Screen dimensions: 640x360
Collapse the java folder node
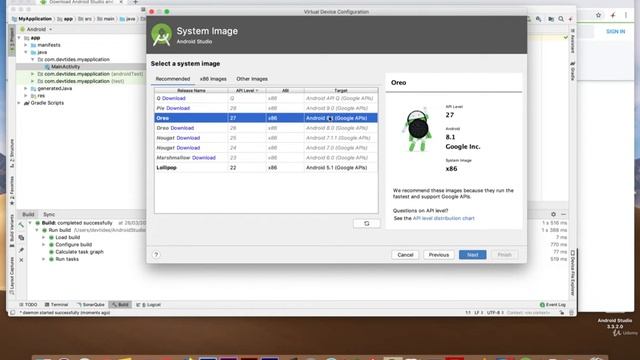click(26, 52)
